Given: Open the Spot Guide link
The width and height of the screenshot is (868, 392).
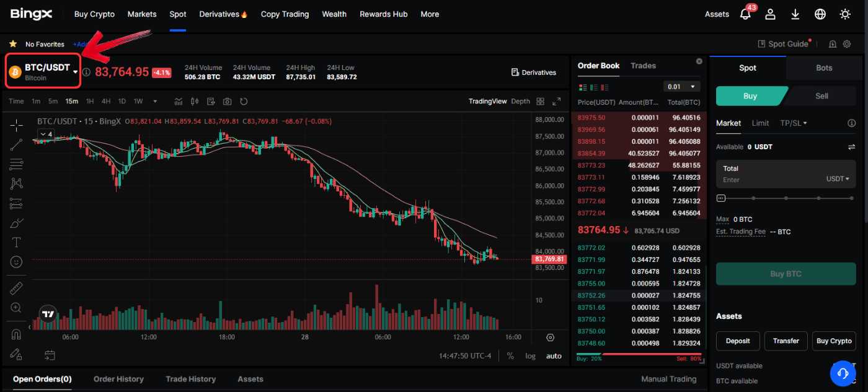Looking at the screenshot, I should click(x=784, y=44).
